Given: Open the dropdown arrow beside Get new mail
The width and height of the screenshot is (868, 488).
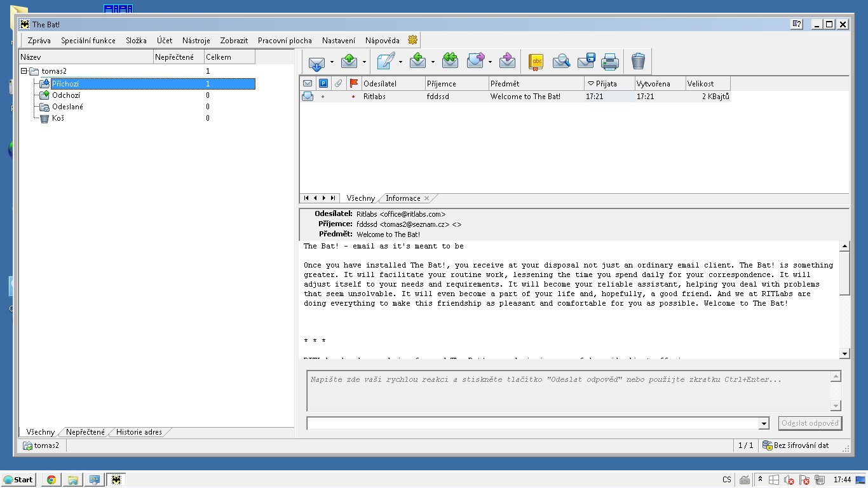Looking at the screenshot, I should [331, 62].
